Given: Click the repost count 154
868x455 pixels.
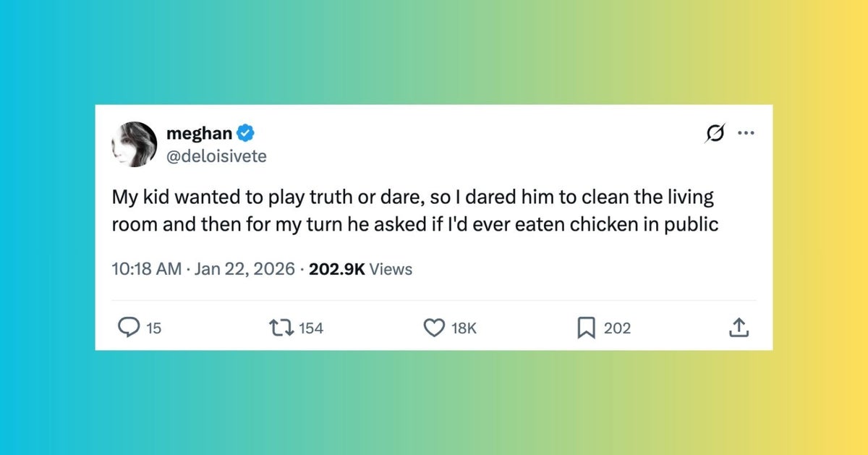Looking at the screenshot, I should tap(310, 328).
